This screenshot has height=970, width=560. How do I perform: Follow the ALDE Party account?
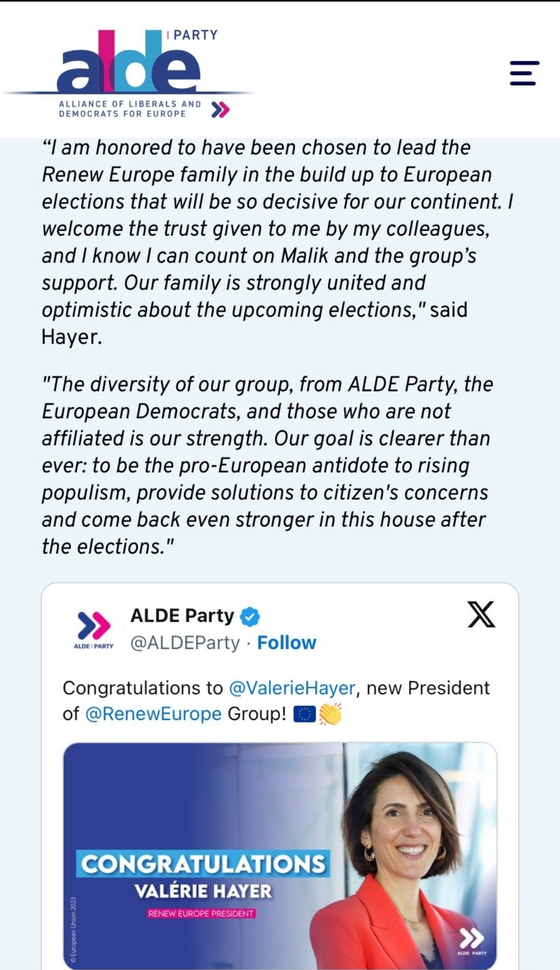tap(286, 643)
